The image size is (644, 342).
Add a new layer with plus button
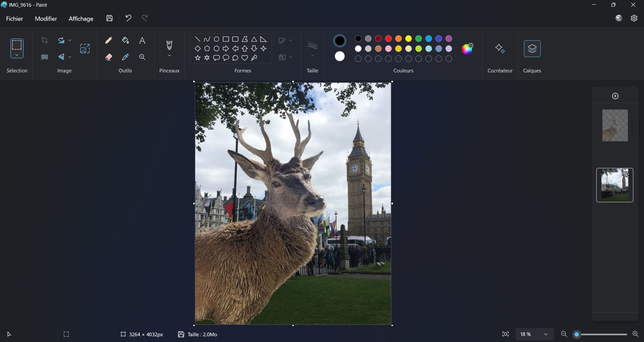click(x=615, y=96)
